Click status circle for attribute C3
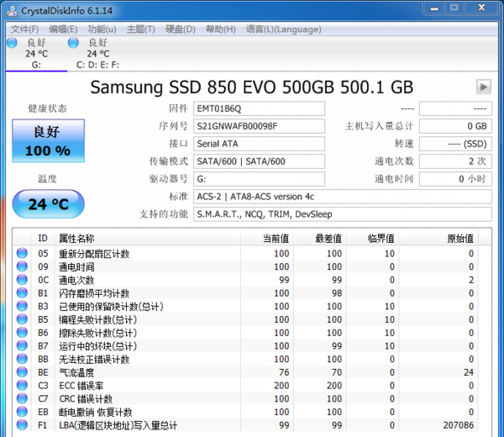This screenshot has height=437, width=504. [x=22, y=385]
